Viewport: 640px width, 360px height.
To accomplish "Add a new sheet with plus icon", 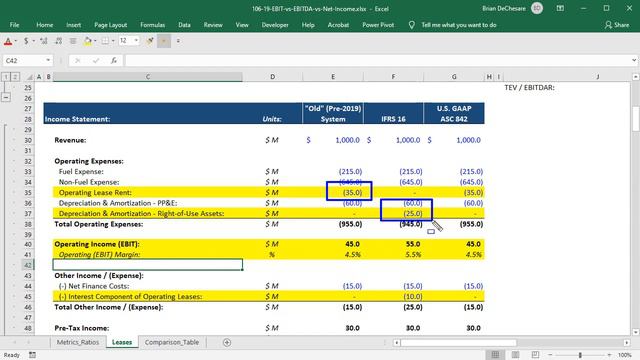I will (x=227, y=342).
